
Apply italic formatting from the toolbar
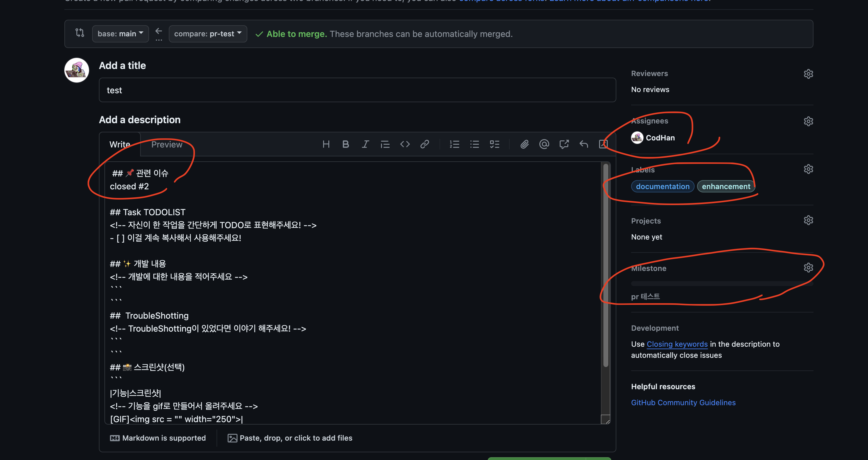coord(365,144)
